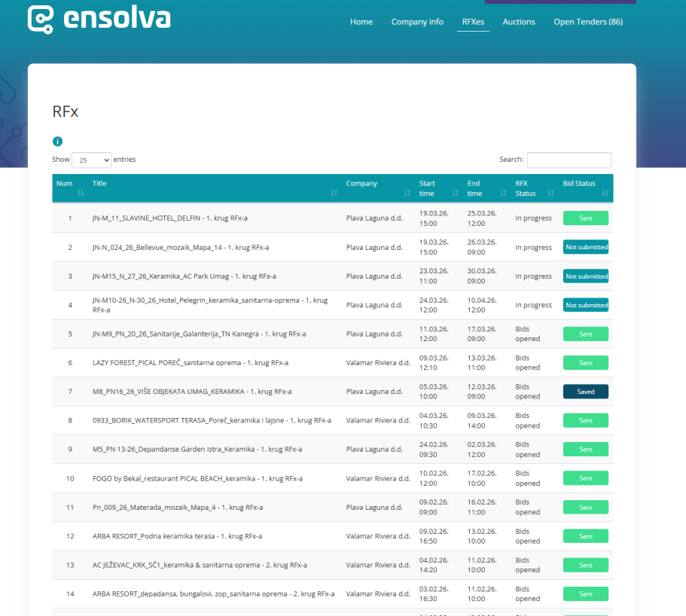Open the Show entries dropdown

pos(91,160)
